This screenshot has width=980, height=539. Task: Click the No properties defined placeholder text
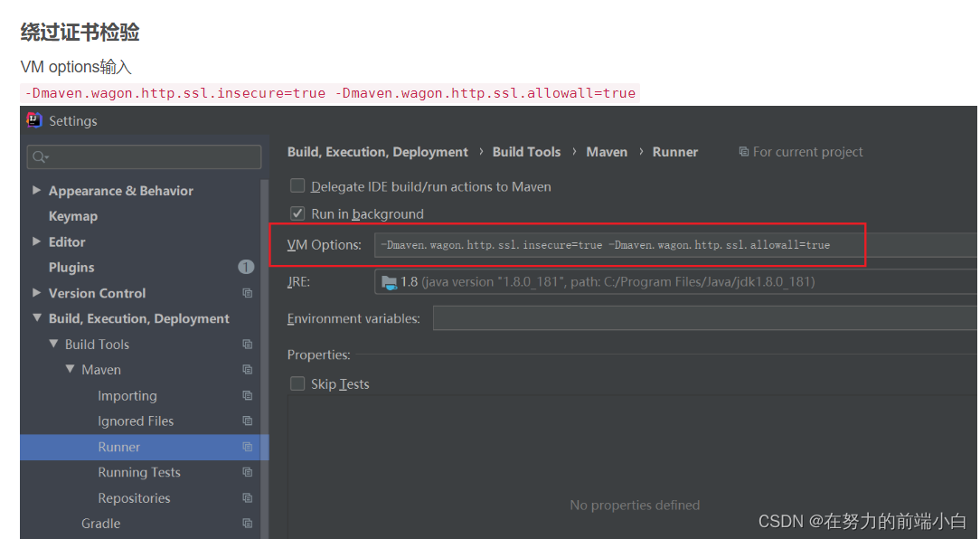(635, 506)
